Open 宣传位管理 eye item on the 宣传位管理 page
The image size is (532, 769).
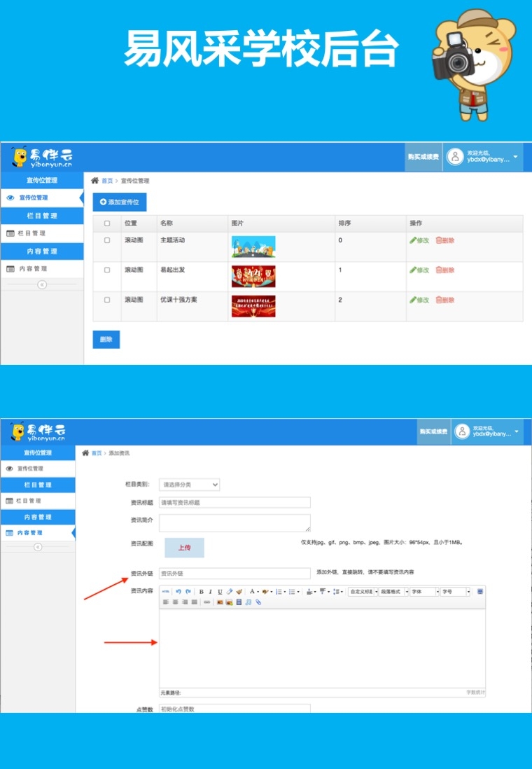pyautogui.click(x=42, y=198)
